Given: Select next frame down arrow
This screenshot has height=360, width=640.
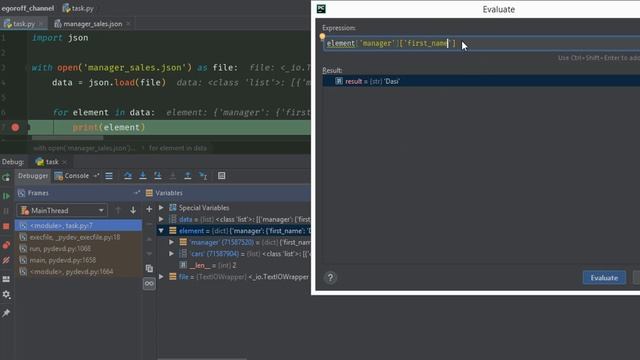Looking at the screenshot, I should click(x=133, y=211).
